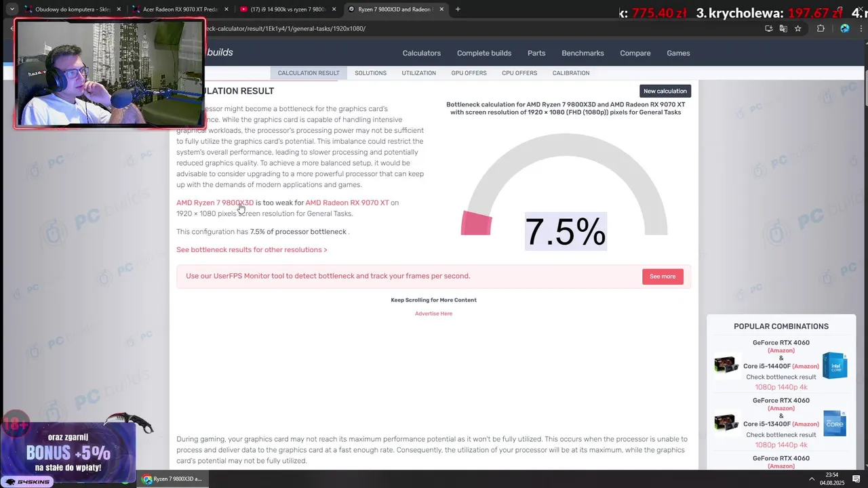Open 1440p result for the i5-13400F combination
Image resolution: width=868 pixels, height=488 pixels.
tap(787, 445)
